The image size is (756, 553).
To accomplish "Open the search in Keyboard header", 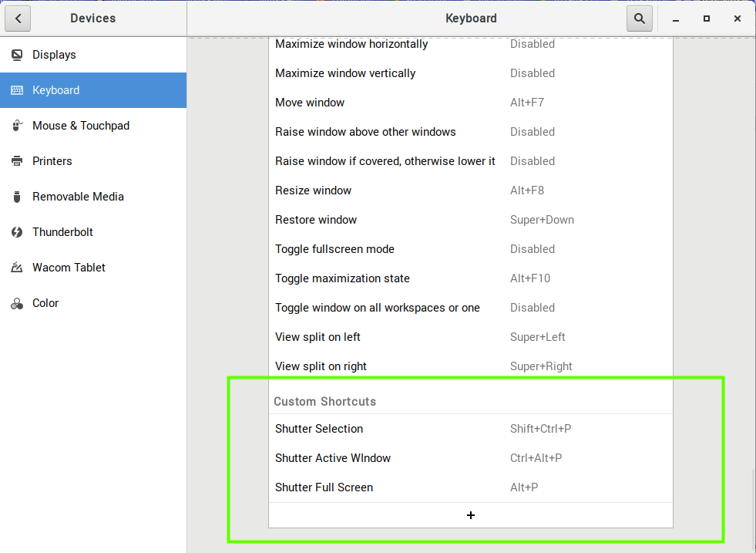I will [x=640, y=19].
